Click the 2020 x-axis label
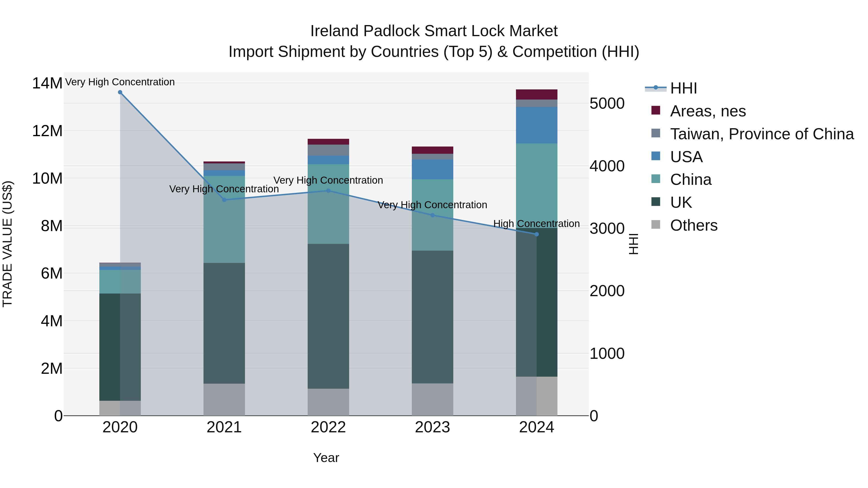Image resolution: width=868 pixels, height=488 pixels. (x=120, y=427)
